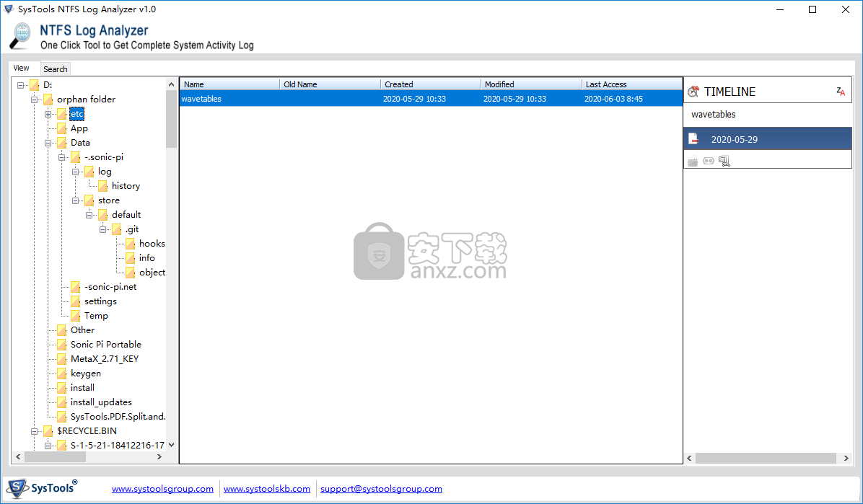
Task: Collapse the log folder node
Action: pos(75,172)
